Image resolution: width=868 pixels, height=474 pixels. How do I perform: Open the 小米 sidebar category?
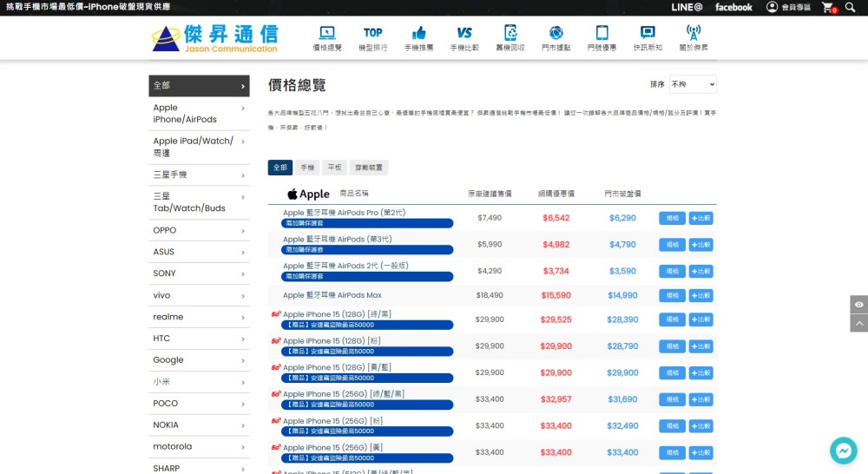[200, 381]
